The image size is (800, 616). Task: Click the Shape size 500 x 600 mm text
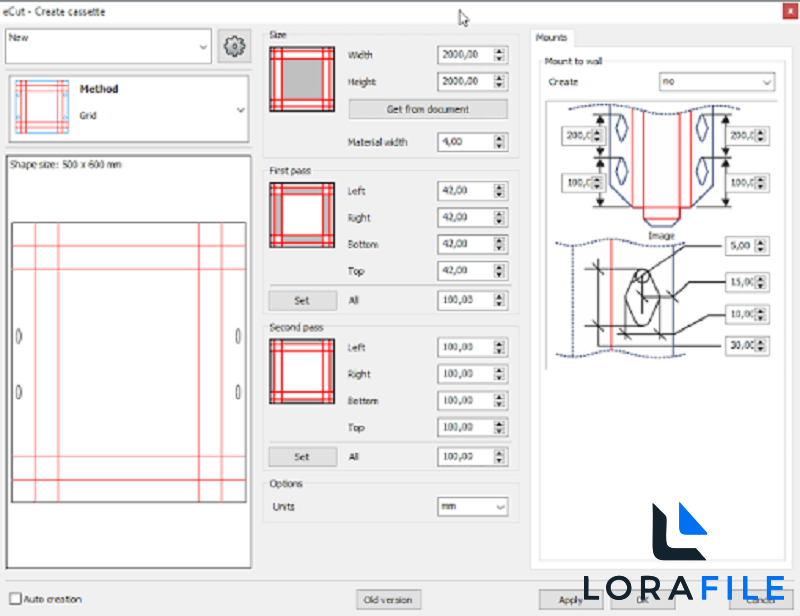click(x=66, y=164)
